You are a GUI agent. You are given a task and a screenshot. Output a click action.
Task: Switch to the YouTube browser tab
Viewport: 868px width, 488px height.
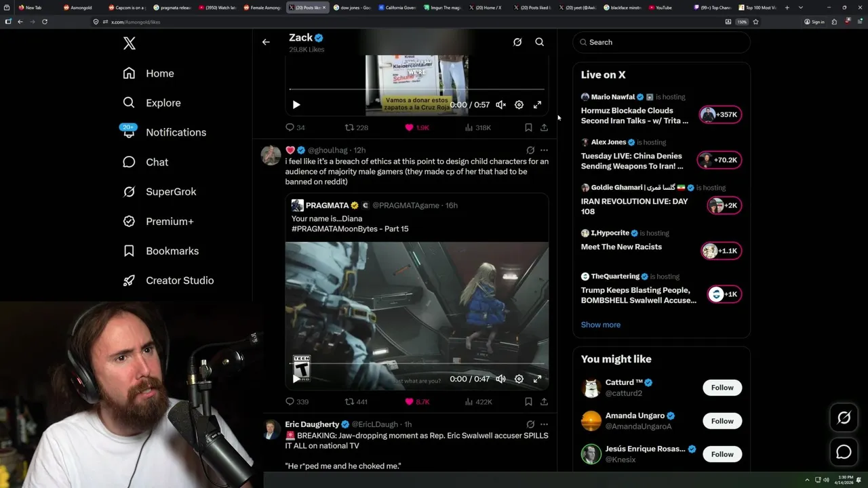(665, 7)
